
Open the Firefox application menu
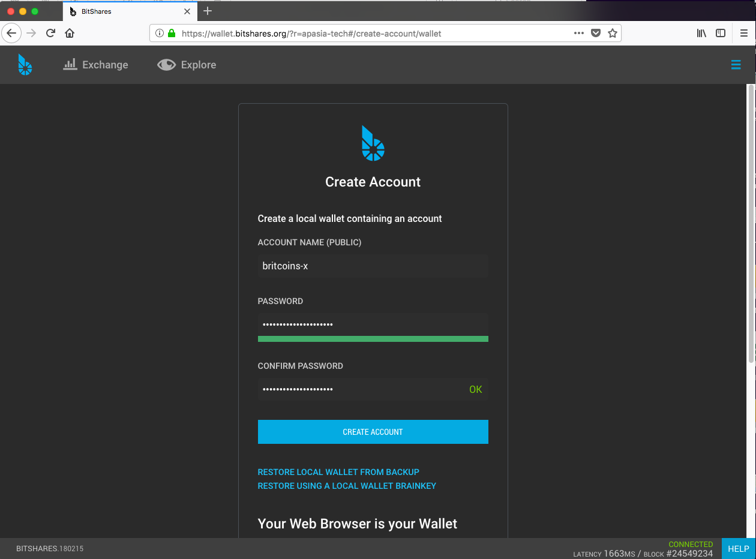coord(745,34)
